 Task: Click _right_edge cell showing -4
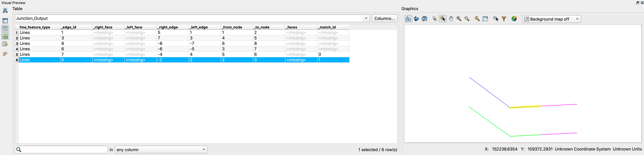pos(173,55)
